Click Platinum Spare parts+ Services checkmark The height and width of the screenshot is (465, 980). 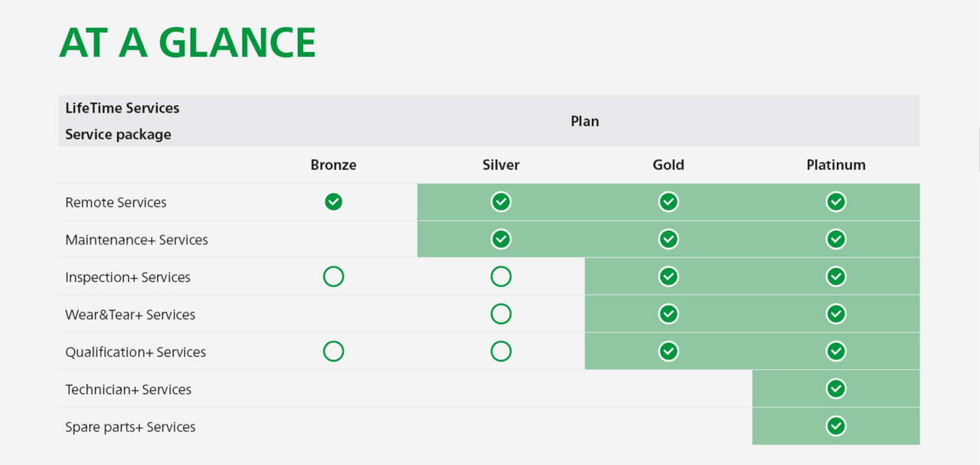[x=836, y=426]
